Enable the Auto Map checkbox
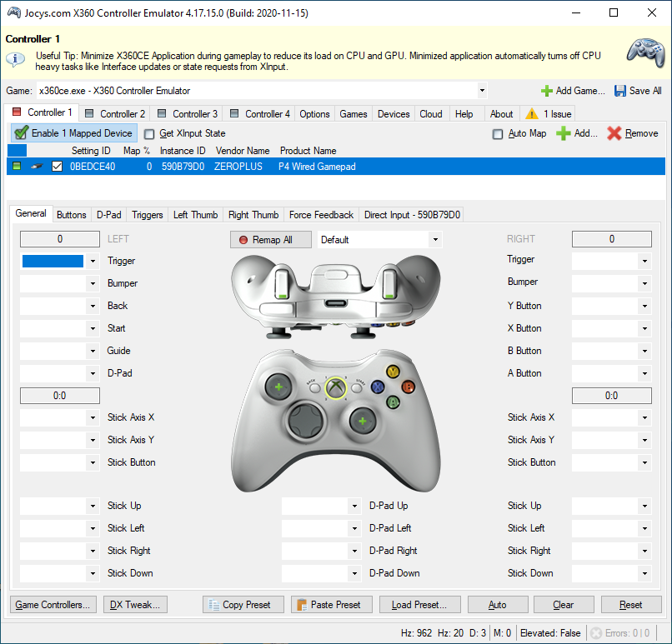The width and height of the screenshot is (672, 644). pyautogui.click(x=498, y=133)
